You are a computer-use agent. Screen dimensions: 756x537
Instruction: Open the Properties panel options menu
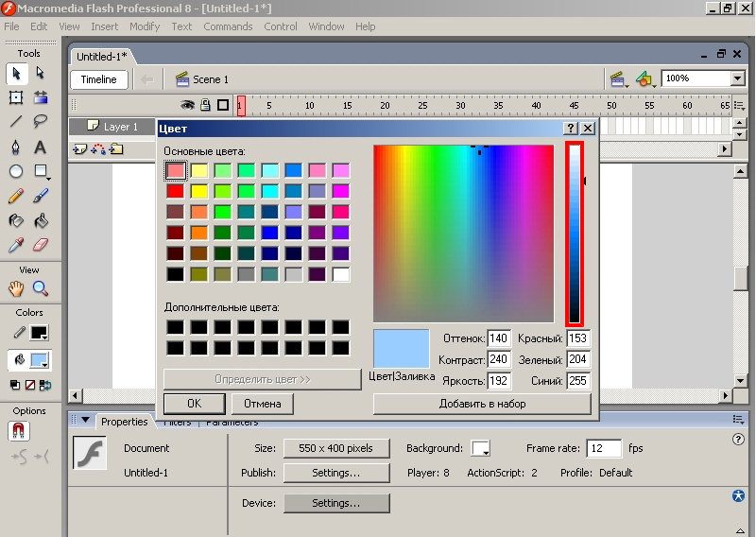pyautogui.click(x=738, y=420)
